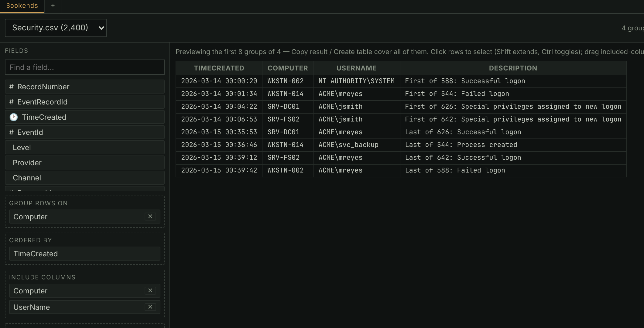Click the clock icon beside TimeCreated field
This screenshot has width=644, height=328.
pyautogui.click(x=14, y=117)
